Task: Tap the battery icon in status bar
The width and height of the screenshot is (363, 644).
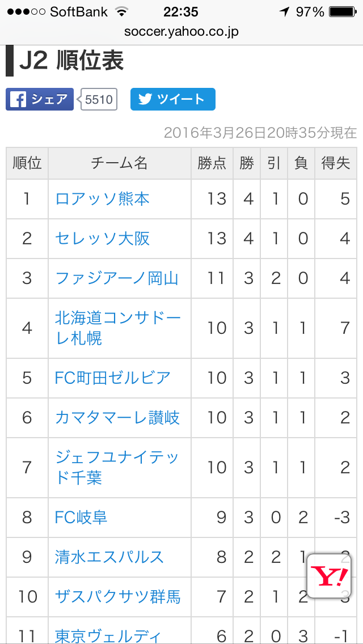Action: (343, 12)
